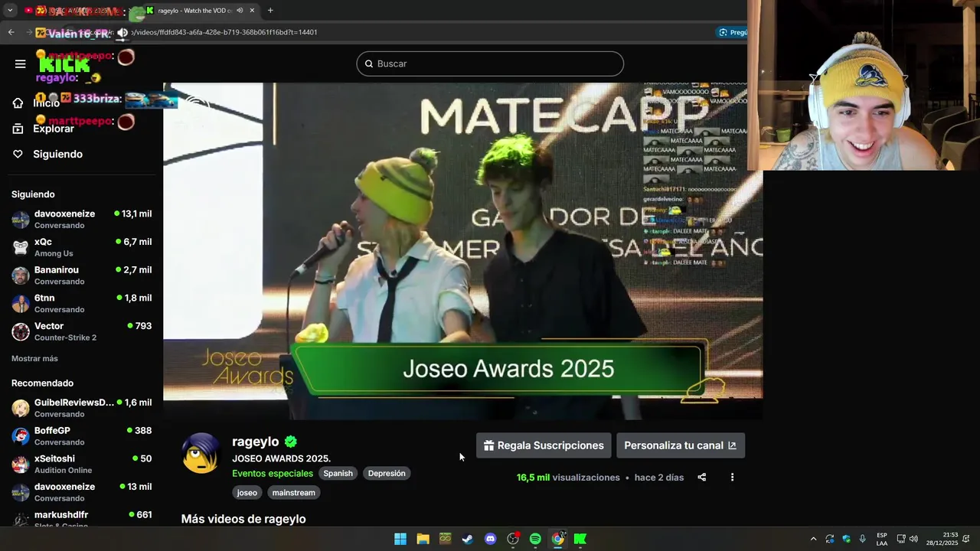980x551 pixels.
Task: Select the Inicio menu item
Action: click(46, 103)
